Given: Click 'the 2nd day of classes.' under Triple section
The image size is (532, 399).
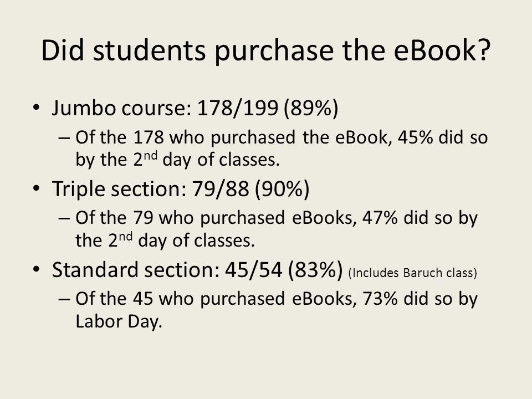Looking at the screenshot, I should pyautogui.click(x=165, y=240).
